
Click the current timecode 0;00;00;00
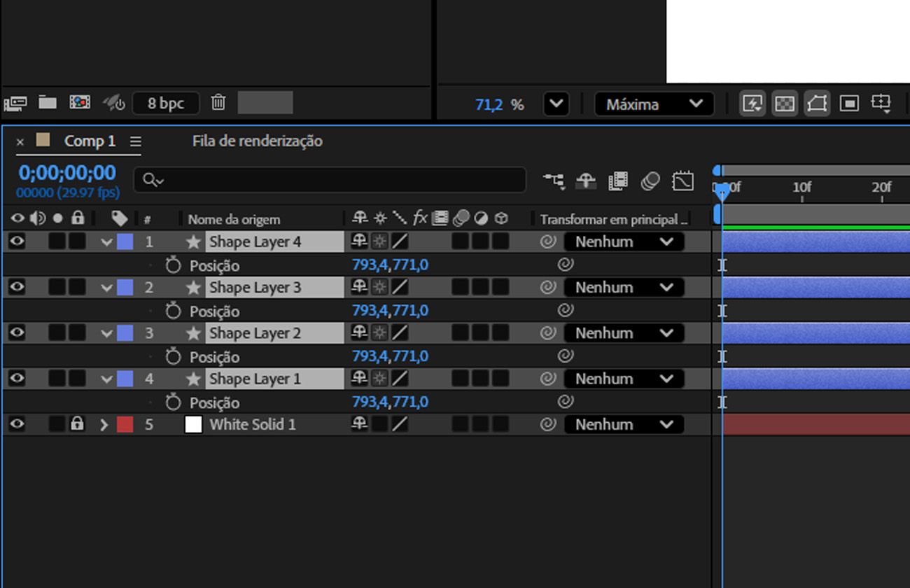[x=67, y=173]
